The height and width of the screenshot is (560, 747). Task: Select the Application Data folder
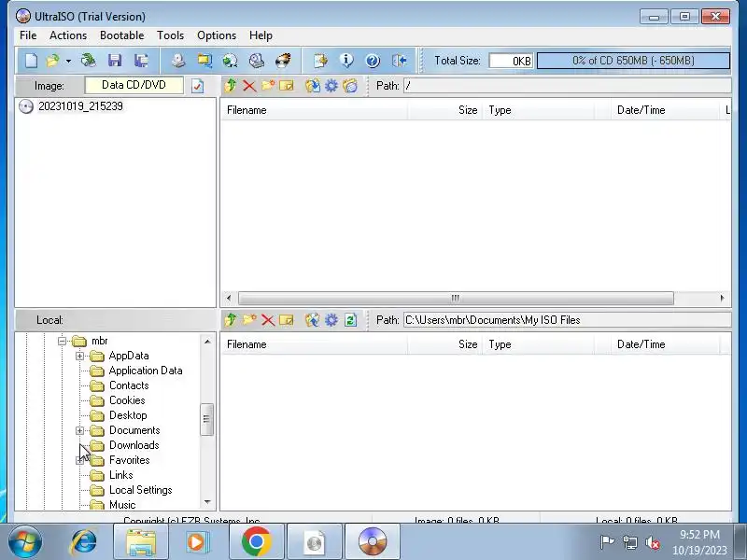pos(146,371)
